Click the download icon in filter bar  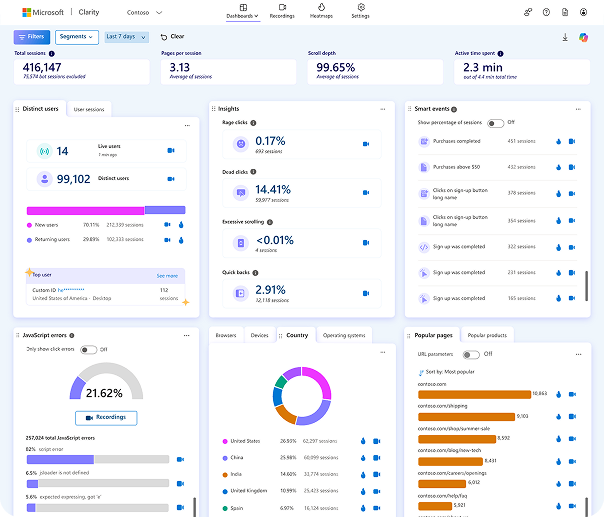565,37
